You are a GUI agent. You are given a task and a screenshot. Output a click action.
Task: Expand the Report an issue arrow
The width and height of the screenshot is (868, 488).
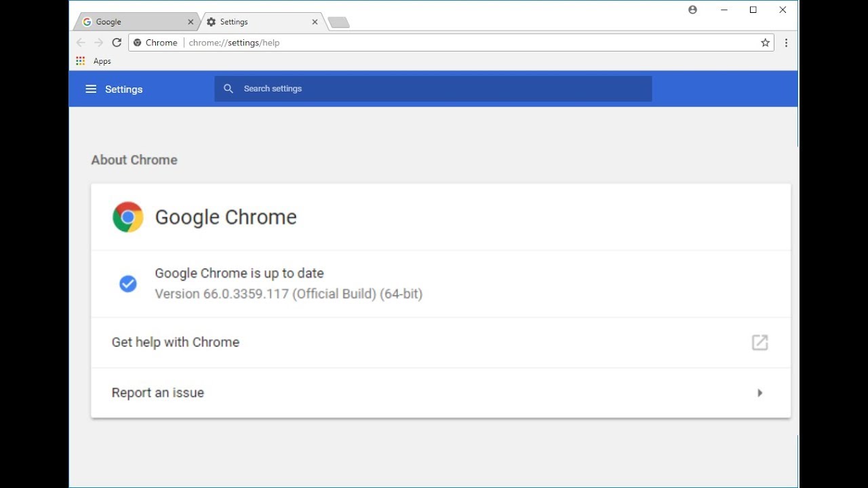coord(759,393)
